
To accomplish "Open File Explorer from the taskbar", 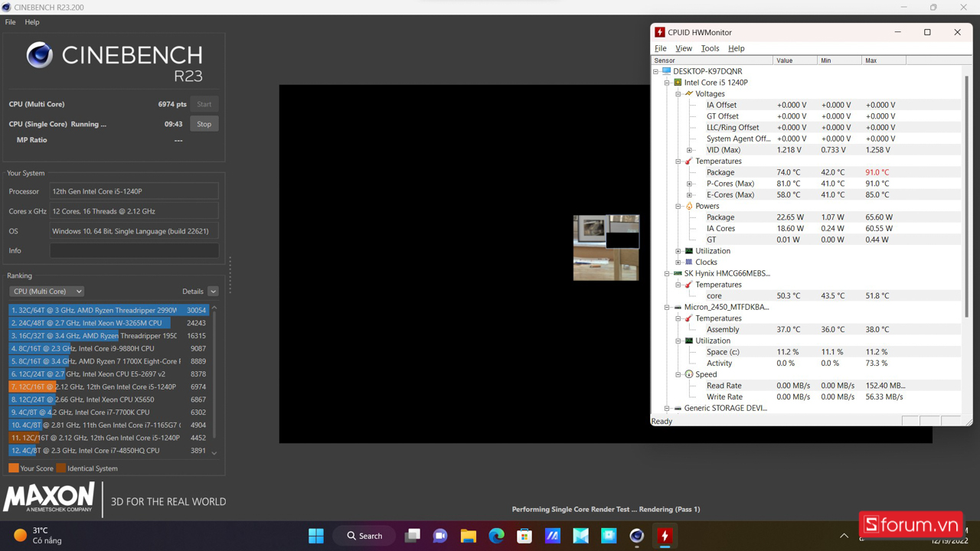I will [469, 536].
